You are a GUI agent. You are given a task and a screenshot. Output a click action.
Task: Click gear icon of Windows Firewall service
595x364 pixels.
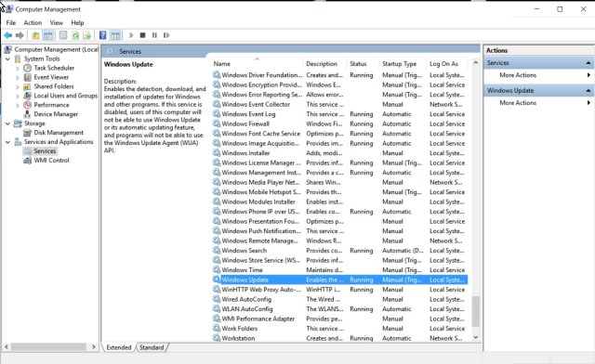pos(217,123)
